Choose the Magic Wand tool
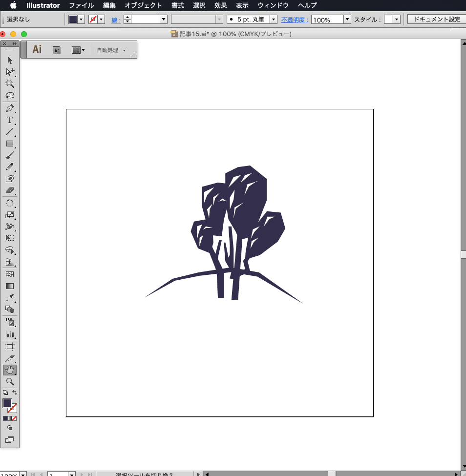Image resolution: width=466 pixels, height=476 pixels. pyautogui.click(x=9, y=84)
